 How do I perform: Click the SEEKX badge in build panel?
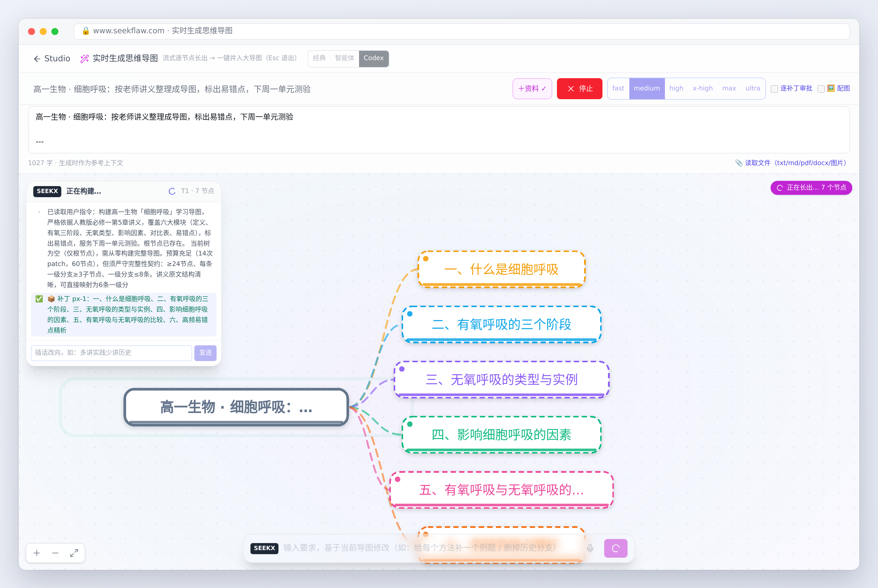tap(47, 191)
